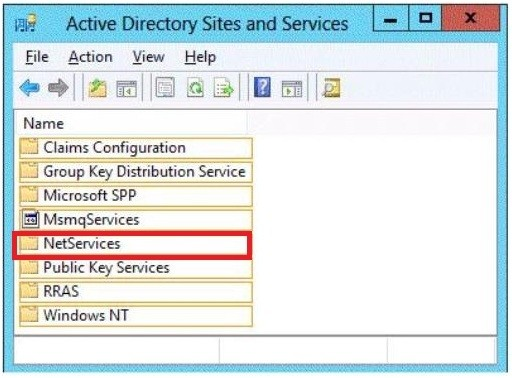Select the Microsoft SPP folder icon
The width and height of the screenshot is (512, 378).
[29, 195]
